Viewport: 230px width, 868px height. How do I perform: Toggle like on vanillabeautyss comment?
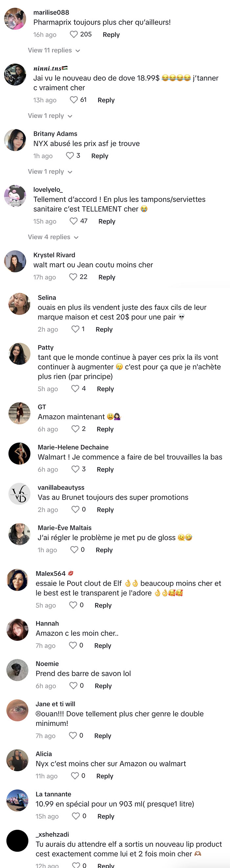pyautogui.click(x=76, y=509)
